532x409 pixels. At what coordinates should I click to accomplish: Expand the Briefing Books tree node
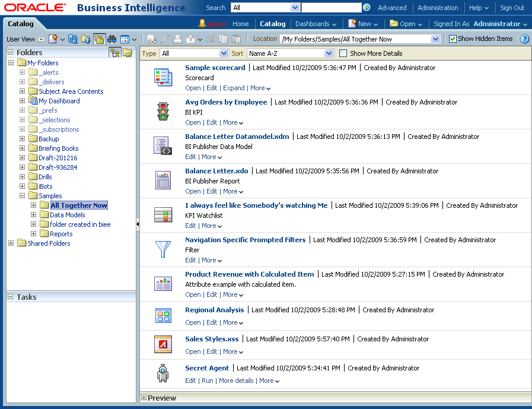pyautogui.click(x=22, y=148)
